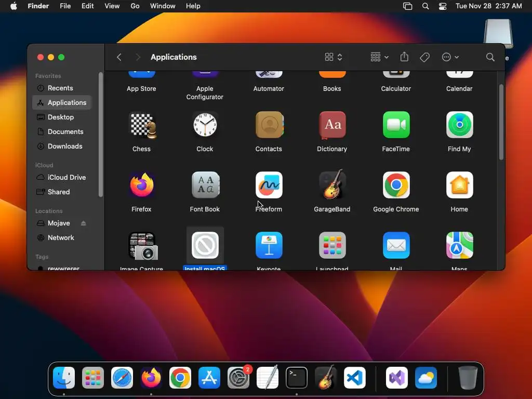Select the Freeform app icon
Image resolution: width=532 pixels, height=399 pixels.
pyautogui.click(x=269, y=185)
